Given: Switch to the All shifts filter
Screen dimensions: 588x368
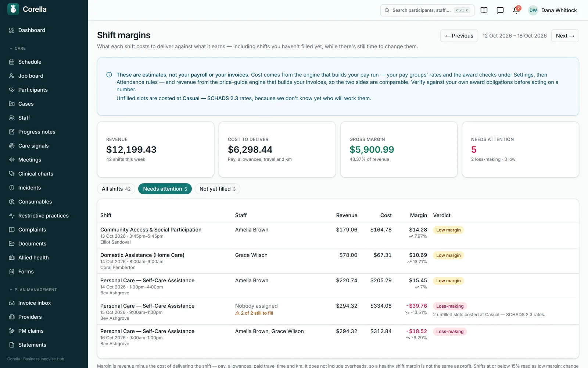Looking at the screenshot, I should pos(116,189).
